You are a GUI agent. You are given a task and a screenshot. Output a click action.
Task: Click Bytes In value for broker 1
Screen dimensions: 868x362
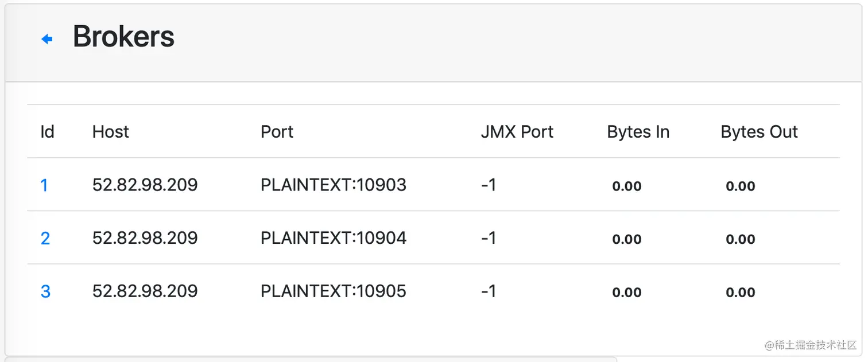[x=626, y=186]
